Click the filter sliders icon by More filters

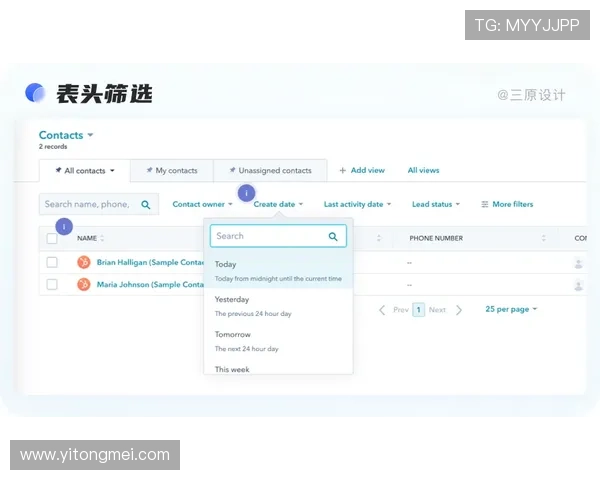pos(484,204)
